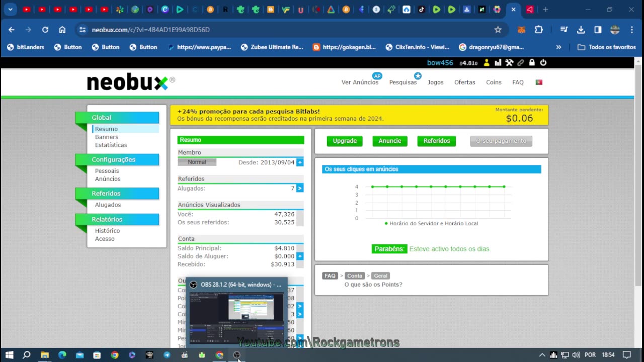The image size is (644, 362).
Task: Click the Anuncie button
Action: [390, 141]
